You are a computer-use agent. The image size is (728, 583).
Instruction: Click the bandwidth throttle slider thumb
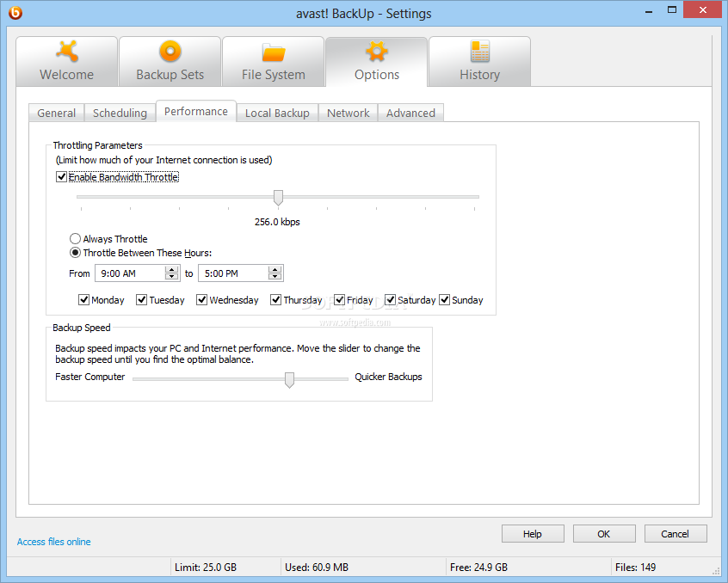[278, 198]
